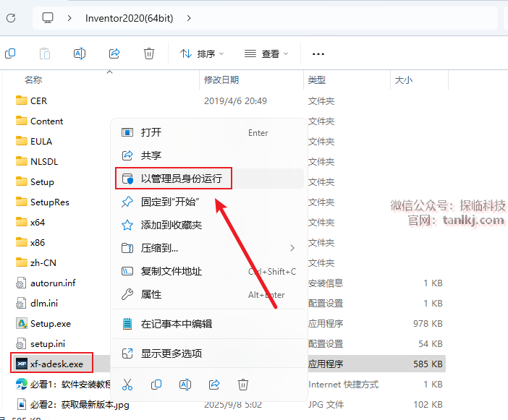Expand chevron after Inventor2020(64bit) breadcrumb
This screenshot has height=420, width=508.
(x=189, y=18)
